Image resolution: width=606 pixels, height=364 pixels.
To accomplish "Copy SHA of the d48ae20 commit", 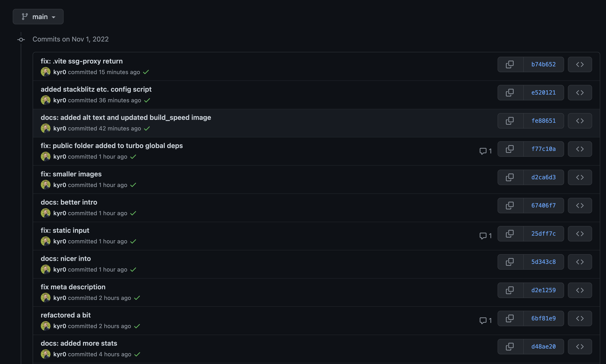I will (x=510, y=346).
